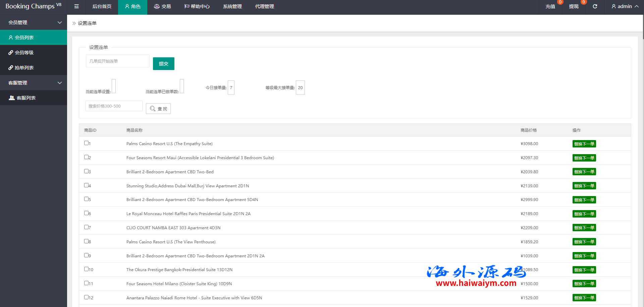Tick the checkbox for CLIO COURT NAMBA row

[86, 227]
